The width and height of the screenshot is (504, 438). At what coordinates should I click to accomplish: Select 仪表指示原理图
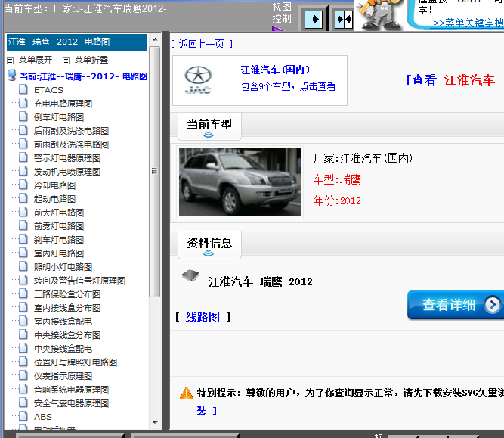[63, 376]
